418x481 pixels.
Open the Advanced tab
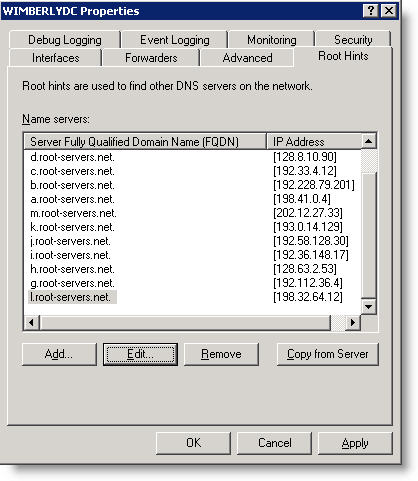247,58
